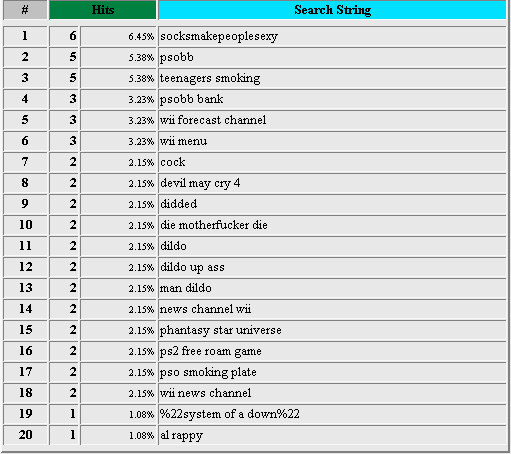Click the devil may cry 4 entry
This screenshot has width=511, height=454.
[x=200, y=183]
